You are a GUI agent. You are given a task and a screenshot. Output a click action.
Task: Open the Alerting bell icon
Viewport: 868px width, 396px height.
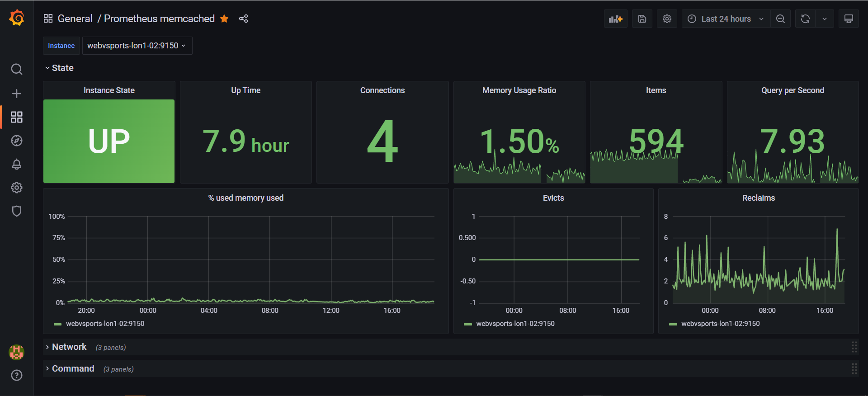point(17,164)
